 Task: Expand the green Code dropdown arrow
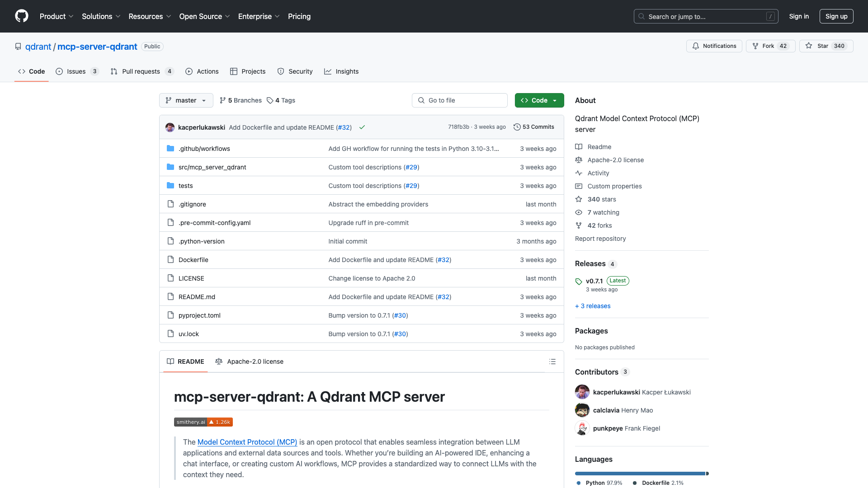(555, 100)
